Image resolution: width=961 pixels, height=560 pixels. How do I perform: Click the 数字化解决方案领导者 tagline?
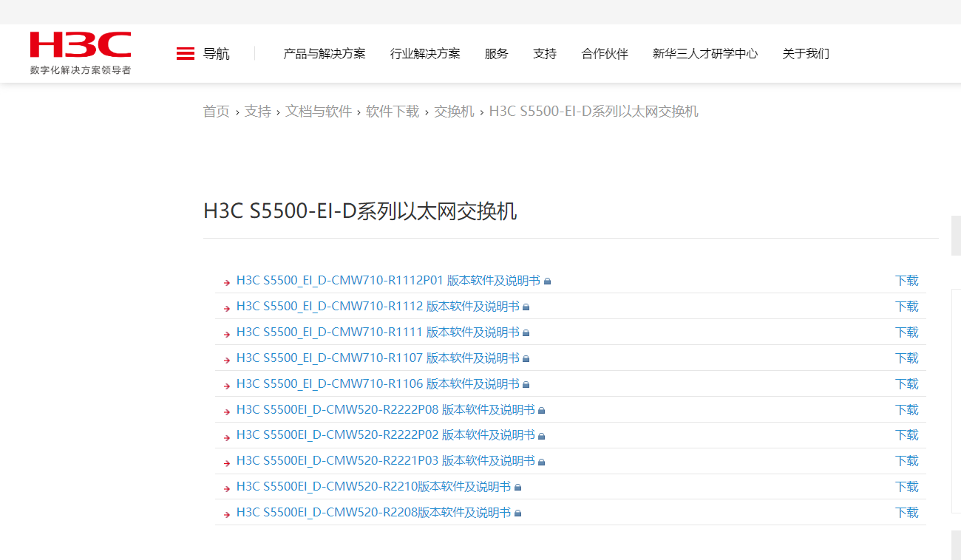click(x=81, y=70)
